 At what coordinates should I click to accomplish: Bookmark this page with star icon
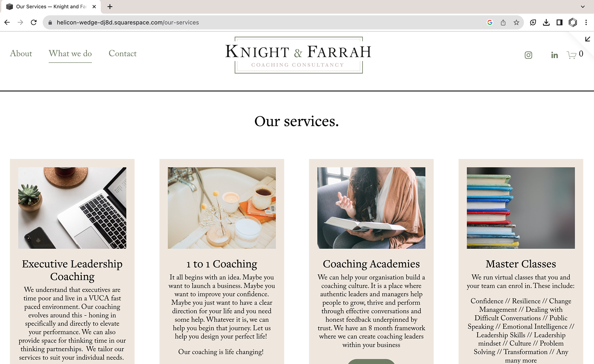click(x=516, y=22)
